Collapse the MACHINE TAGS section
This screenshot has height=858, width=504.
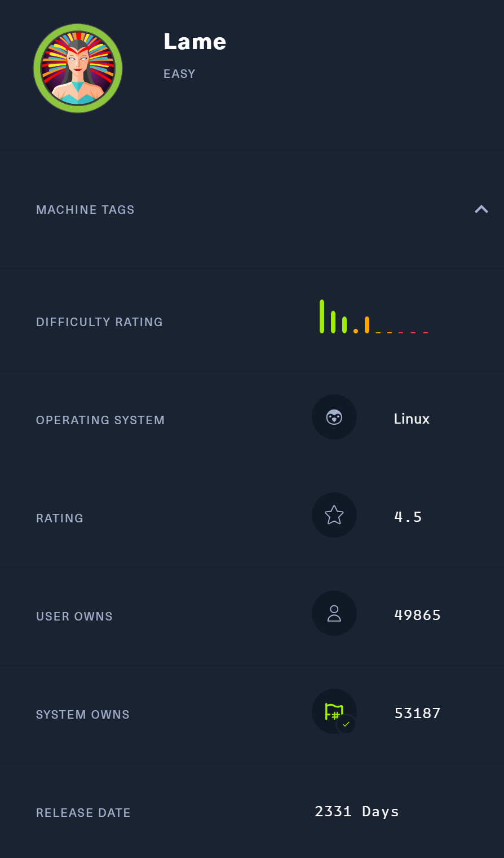[x=481, y=209]
